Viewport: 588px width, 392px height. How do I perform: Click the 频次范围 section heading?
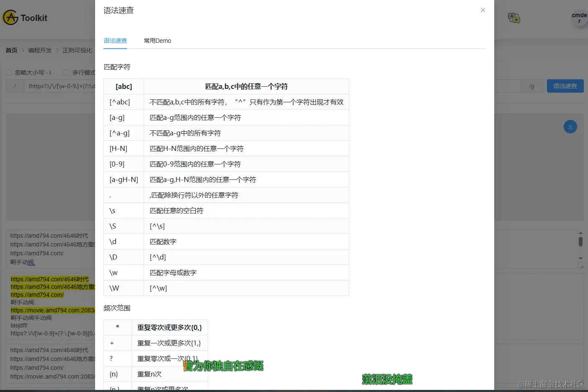(117, 308)
